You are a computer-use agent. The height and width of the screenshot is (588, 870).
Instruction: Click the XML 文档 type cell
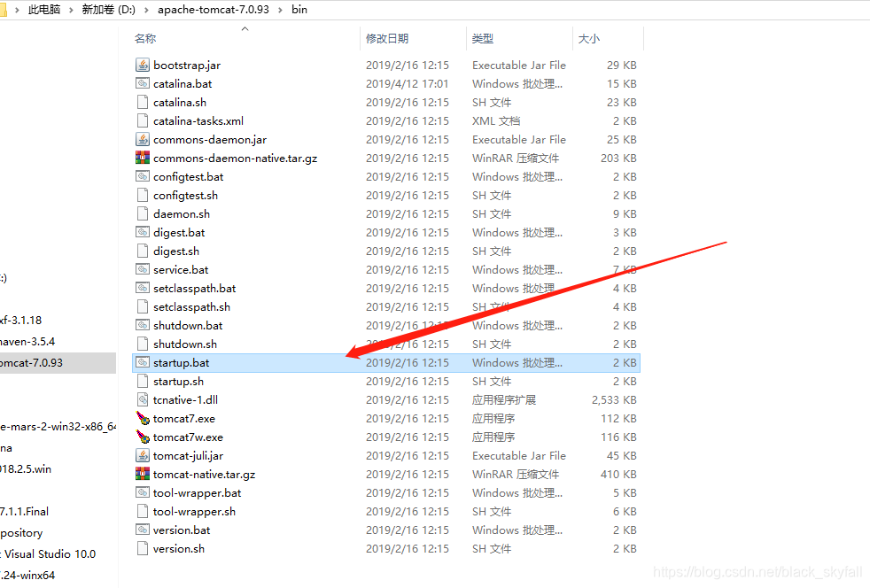tap(496, 121)
